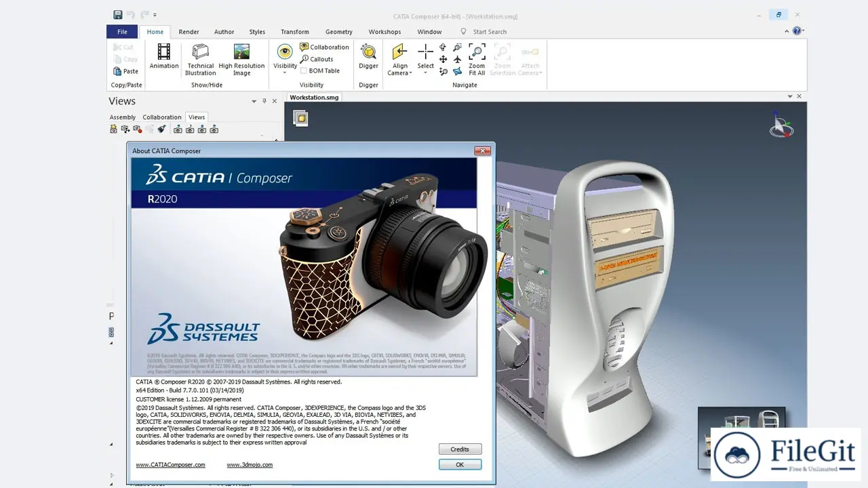Open the Align Camera dropdown arrow
Screen dimensions: 868x488
tap(410, 73)
